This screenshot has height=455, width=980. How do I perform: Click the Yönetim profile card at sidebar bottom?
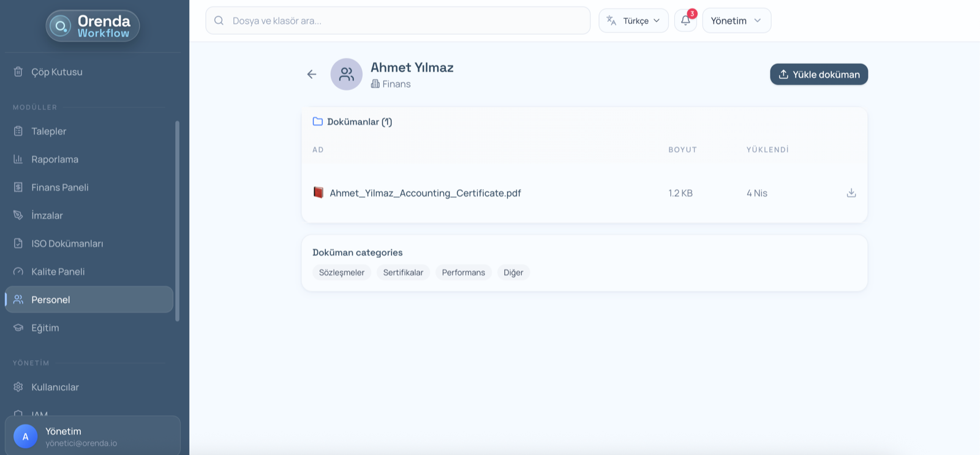point(92,436)
